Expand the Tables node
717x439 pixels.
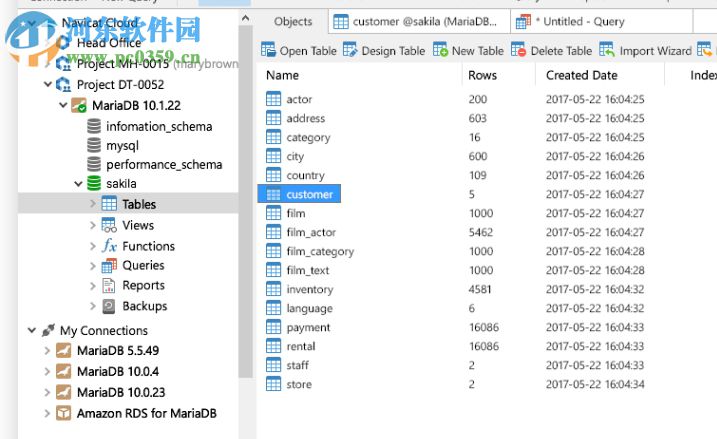pos(93,203)
